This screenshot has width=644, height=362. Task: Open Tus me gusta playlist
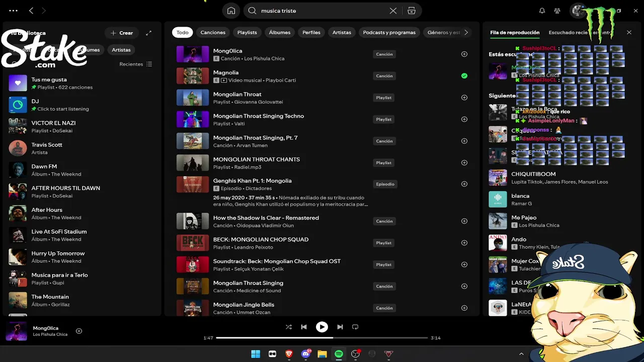(83, 83)
